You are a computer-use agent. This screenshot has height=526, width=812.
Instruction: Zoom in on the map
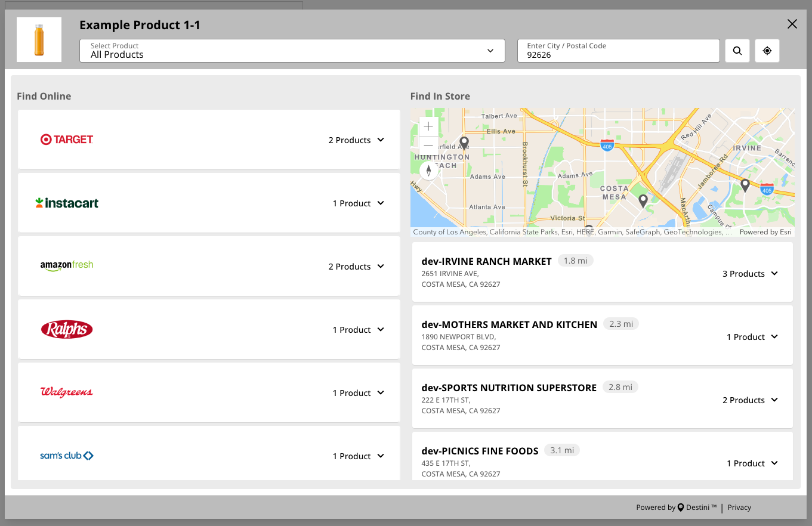(428, 126)
